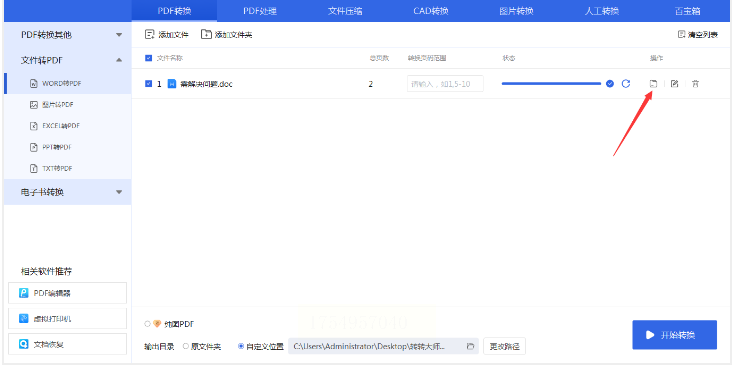This screenshot has height=368, width=733.
Task: Click the 状态 column header
Action: (509, 58)
